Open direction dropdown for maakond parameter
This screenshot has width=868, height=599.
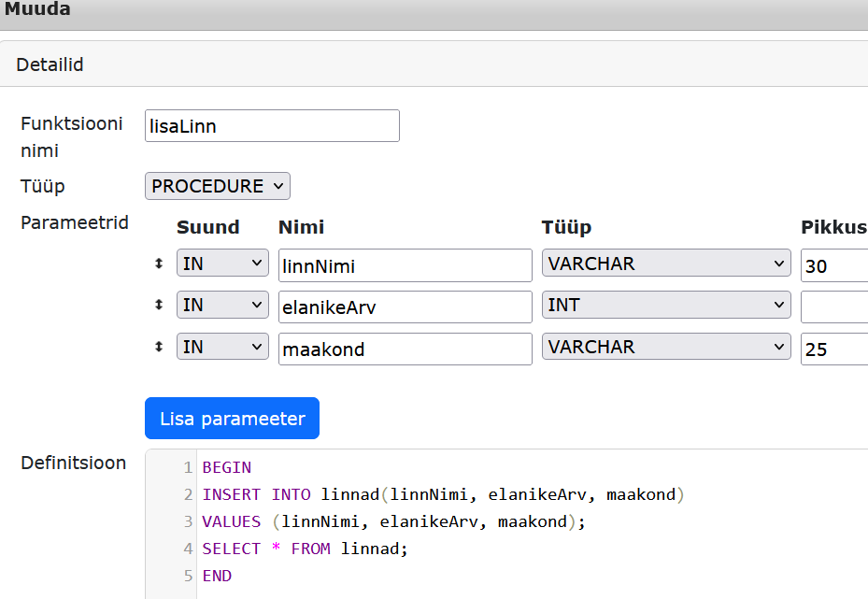pos(222,347)
